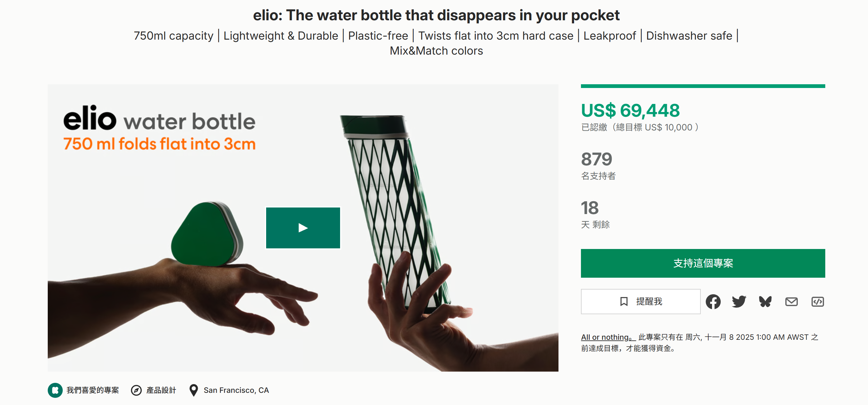Open the 我們喜愛的專案 link text
This screenshot has width=868, height=405.
[x=93, y=390]
